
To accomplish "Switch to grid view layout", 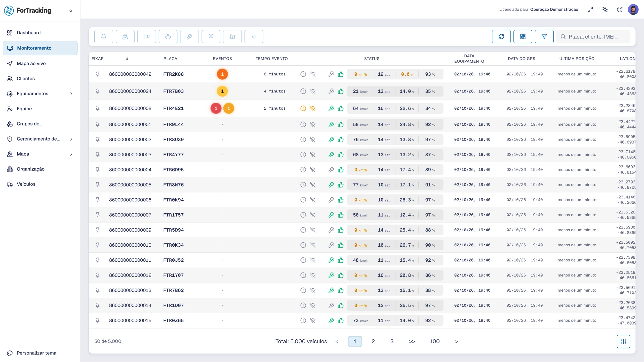I will pyautogui.click(x=523, y=37).
